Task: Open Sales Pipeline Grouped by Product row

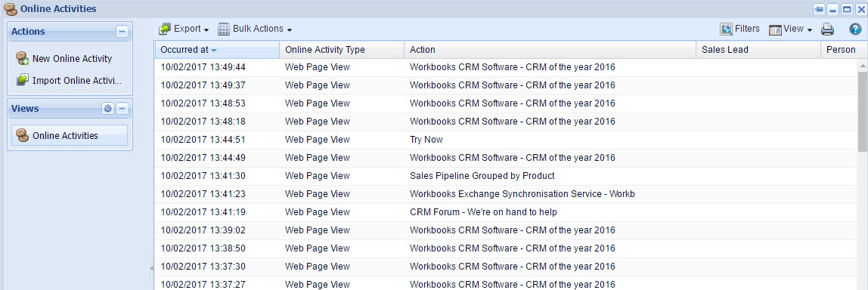Action: 506,176
